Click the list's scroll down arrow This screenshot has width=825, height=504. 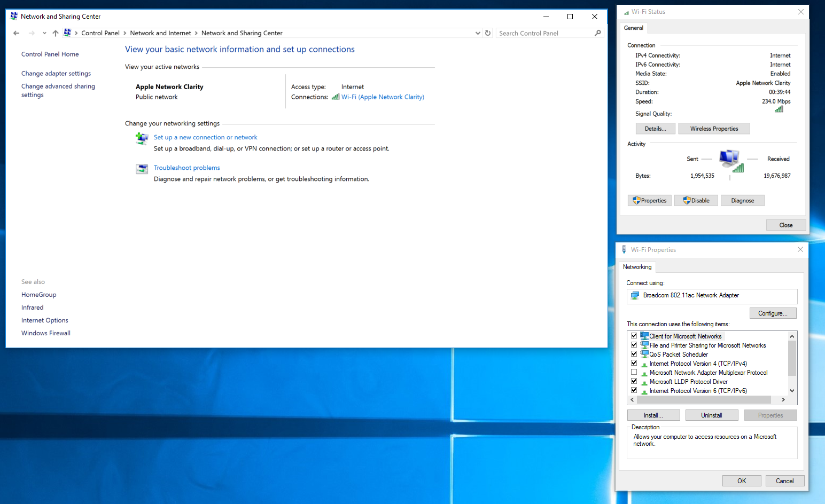pyautogui.click(x=792, y=391)
